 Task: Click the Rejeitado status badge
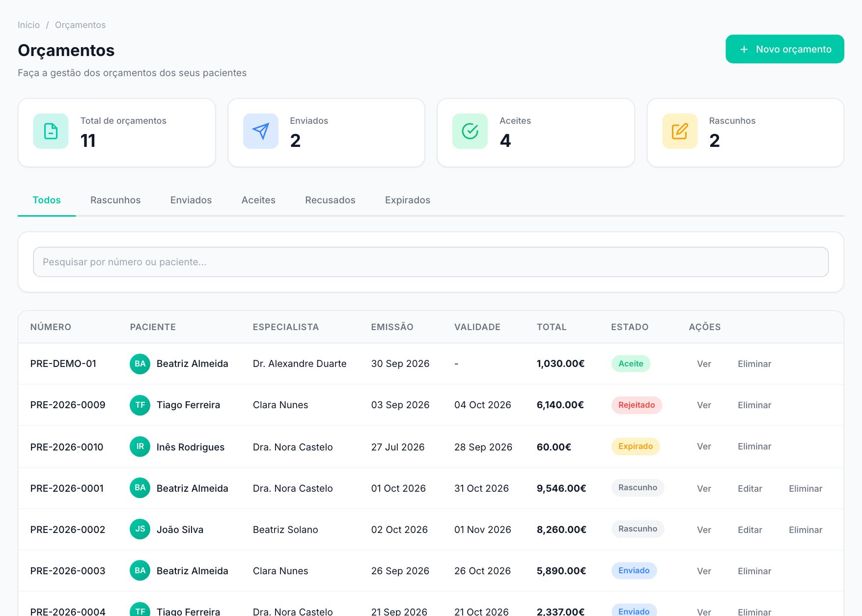(637, 405)
